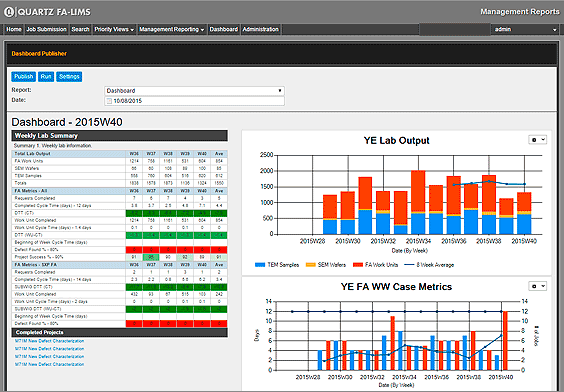
Task: Click the Weekly Lab Summary header
Action: coord(119,136)
